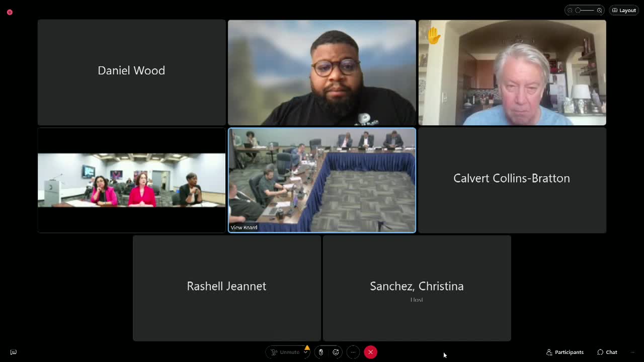Viewport: 644px width, 362px height.
Task: Click the video grid zoom slider
Action: pyautogui.click(x=585, y=10)
